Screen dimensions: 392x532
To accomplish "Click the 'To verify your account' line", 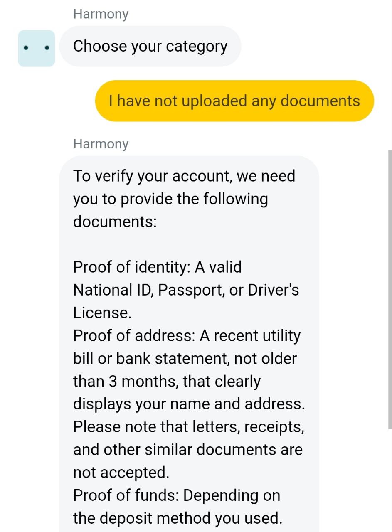I will pos(184,176).
